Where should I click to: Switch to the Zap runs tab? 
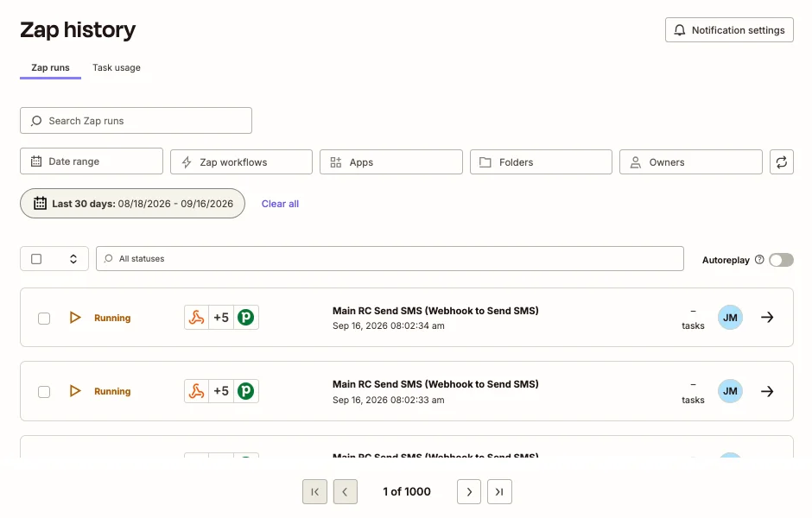50,68
